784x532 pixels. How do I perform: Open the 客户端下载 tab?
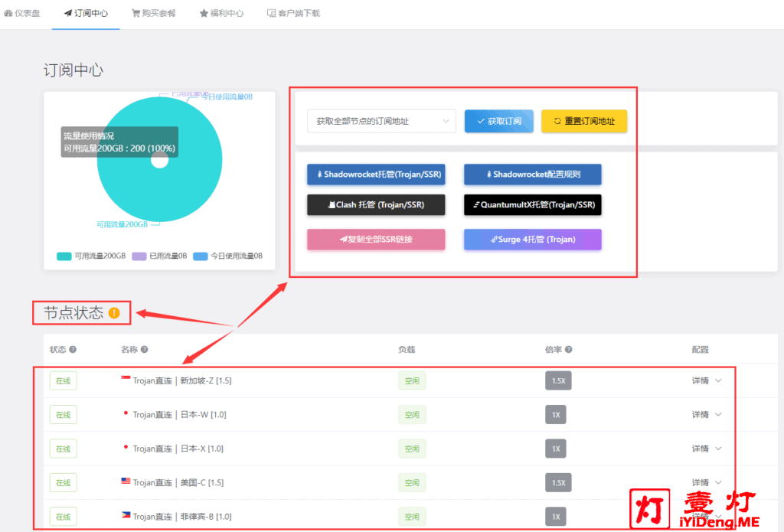[x=293, y=13]
